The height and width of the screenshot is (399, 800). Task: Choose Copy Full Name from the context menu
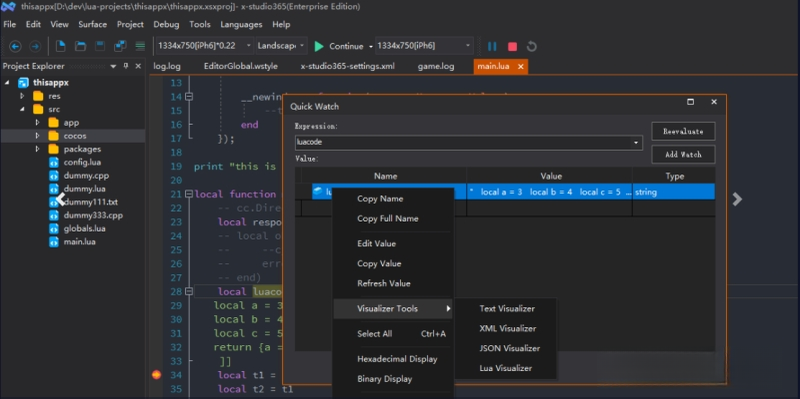click(388, 219)
